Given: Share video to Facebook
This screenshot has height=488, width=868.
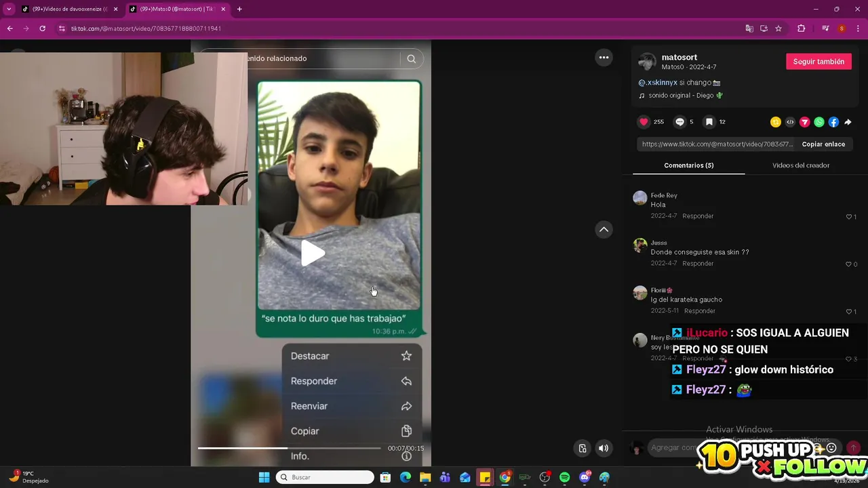Looking at the screenshot, I should [x=833, y=122].
